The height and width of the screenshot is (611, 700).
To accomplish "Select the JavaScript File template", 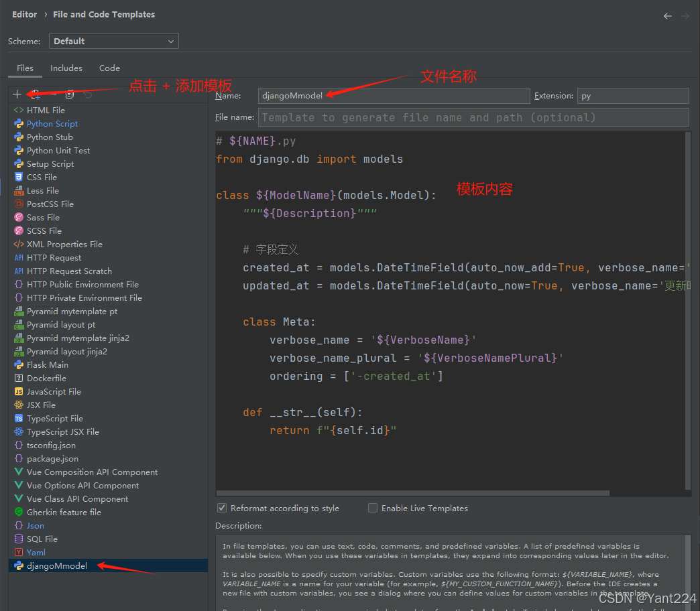I will (108, 391).
